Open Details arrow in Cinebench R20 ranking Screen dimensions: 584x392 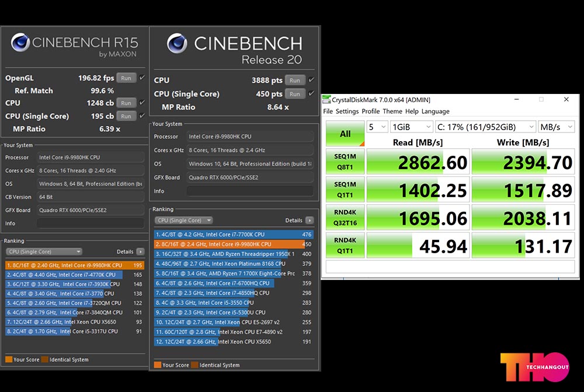point(309,220)
